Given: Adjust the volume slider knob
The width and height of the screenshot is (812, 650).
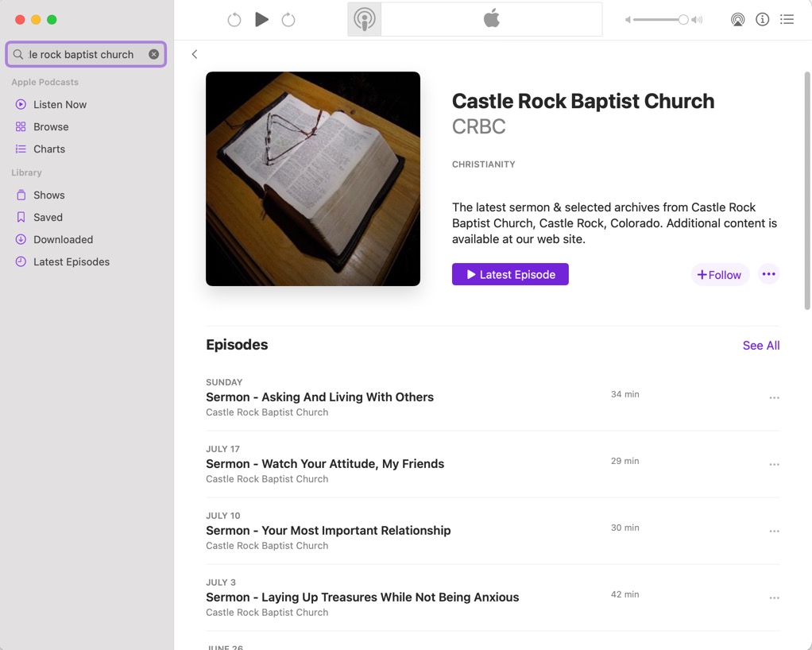Looking at the screenshot, I should pos(683,20).
